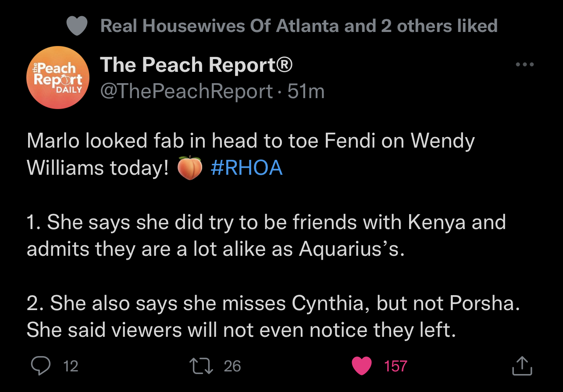Click the reply count 12
The image size is (563, 392).
(71, 366)
